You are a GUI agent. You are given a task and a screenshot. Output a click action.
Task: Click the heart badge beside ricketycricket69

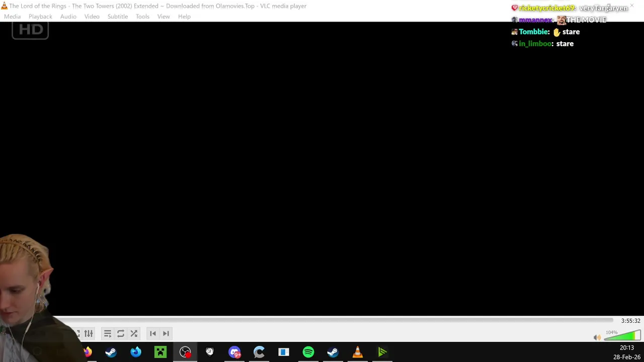(x=514, y=8)
